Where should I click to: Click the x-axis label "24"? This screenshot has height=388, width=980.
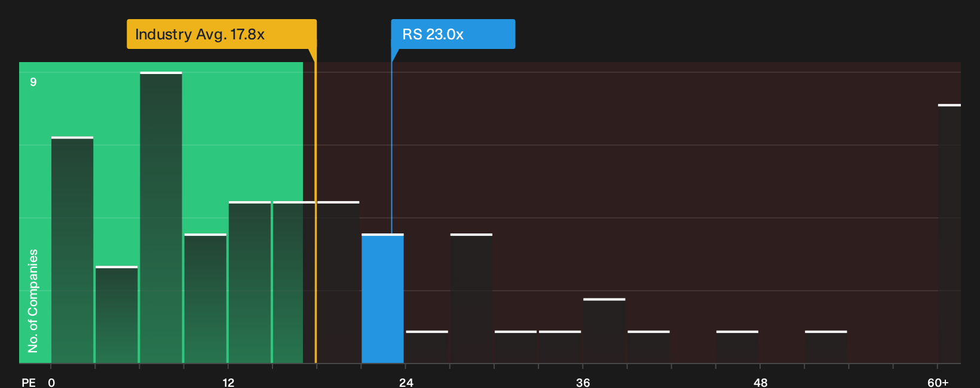point(406,382)
